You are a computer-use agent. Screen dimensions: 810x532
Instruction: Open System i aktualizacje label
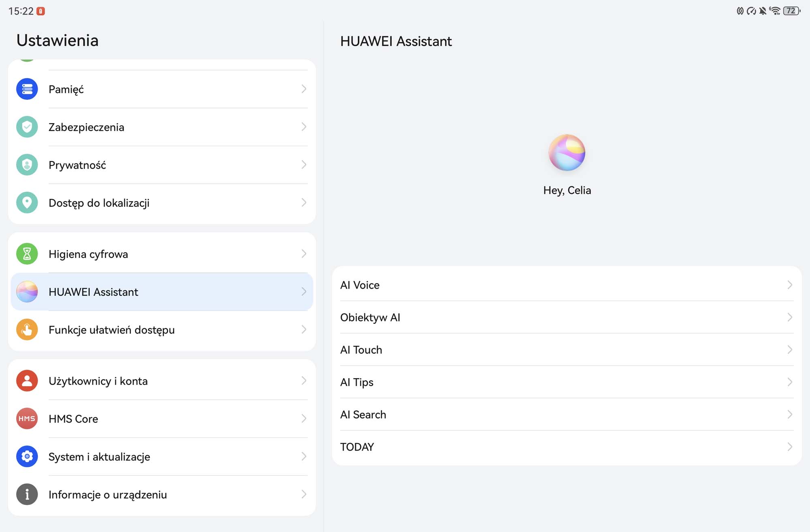[99, 457]
